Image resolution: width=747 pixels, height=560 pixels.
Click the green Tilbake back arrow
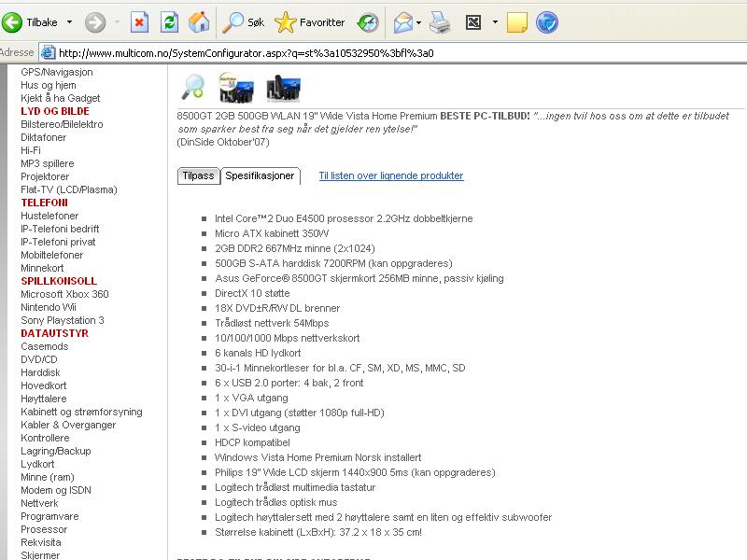12,22
